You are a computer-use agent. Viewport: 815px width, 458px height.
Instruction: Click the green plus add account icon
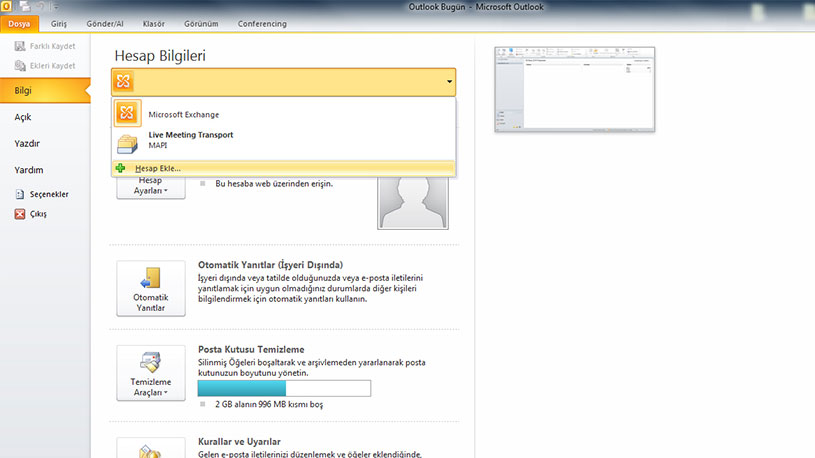tap(121, 168)
